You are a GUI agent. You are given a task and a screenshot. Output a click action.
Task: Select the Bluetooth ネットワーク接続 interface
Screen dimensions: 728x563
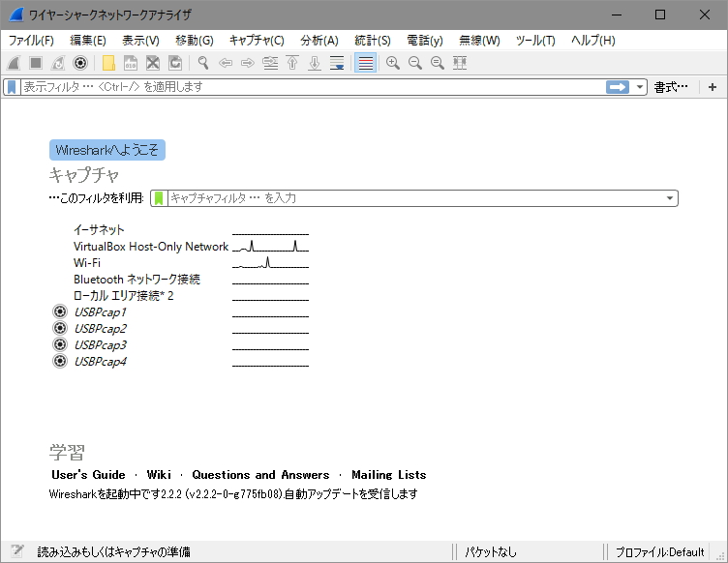click(136, 280)
